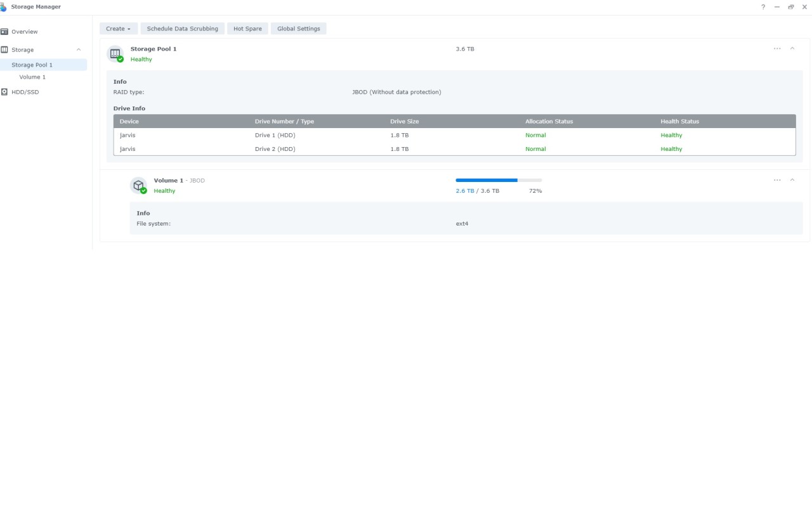The image size is (812, 530).
Task: Click the 72% usage value
Action: click(x=535, y=191)
